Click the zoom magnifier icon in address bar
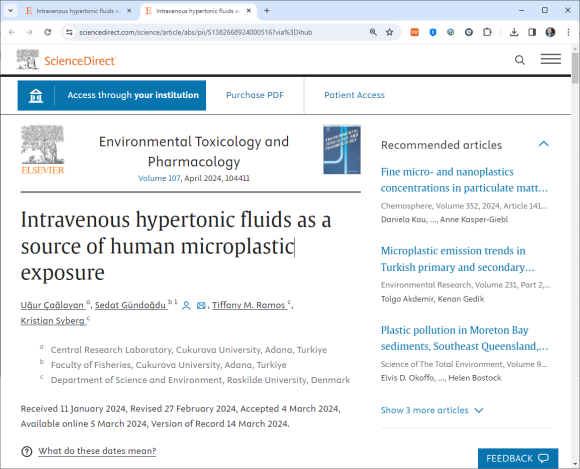This screenshot has height=469, width=580. click(373, 33)
